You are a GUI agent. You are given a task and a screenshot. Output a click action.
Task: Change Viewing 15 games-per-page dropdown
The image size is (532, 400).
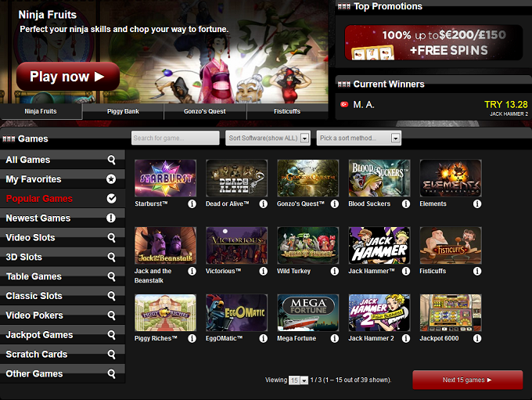[298, 380]
